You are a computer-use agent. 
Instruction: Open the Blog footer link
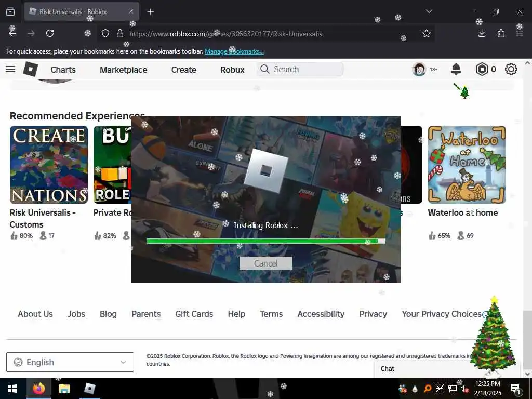click(108, 314)
